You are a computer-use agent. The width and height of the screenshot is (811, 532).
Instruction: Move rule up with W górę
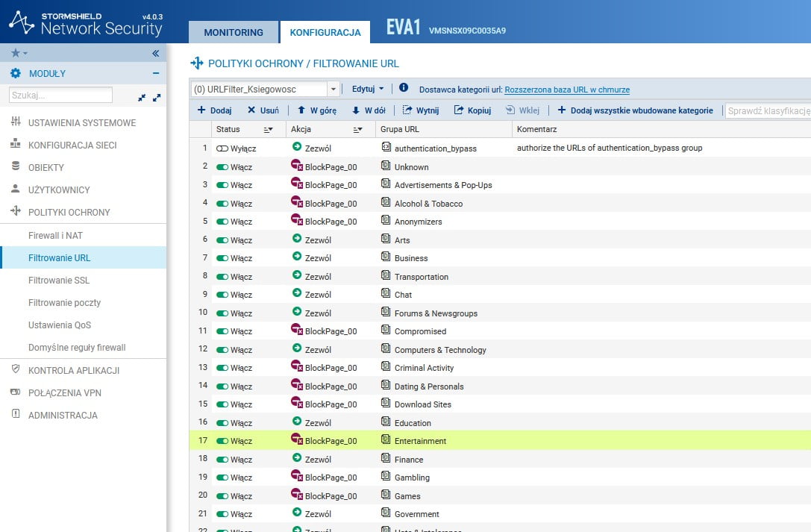(x=316, y=110)
